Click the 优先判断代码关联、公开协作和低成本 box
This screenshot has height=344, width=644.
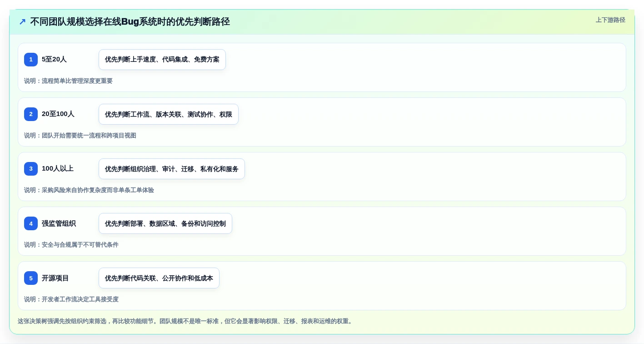click(159, 278)
